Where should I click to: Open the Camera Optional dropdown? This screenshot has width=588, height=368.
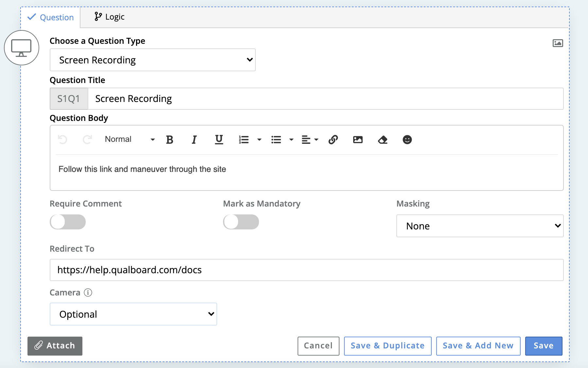point(133,314)
